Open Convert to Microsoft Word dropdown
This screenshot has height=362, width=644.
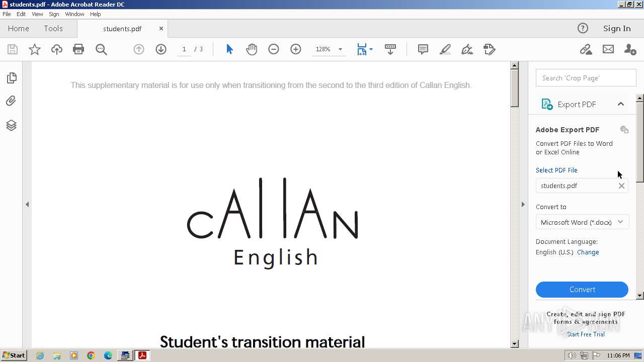(582, 222)
